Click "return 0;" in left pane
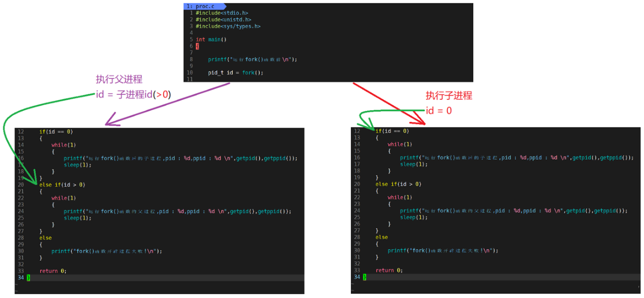 (x=53, y=271)
